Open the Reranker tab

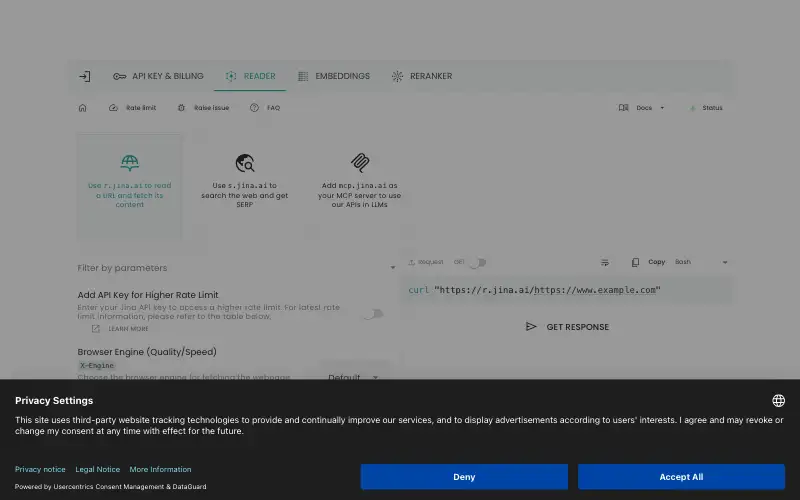(422, 76)
